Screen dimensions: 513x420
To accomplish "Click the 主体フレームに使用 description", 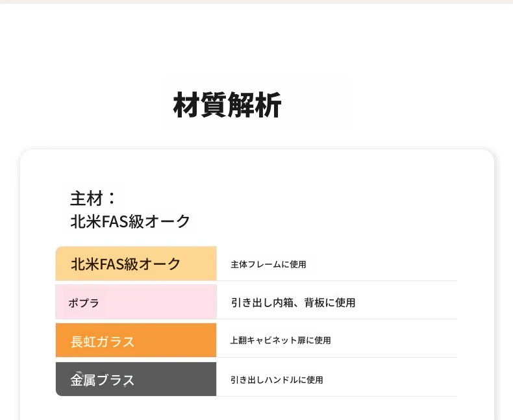I will tap(268, 264).
